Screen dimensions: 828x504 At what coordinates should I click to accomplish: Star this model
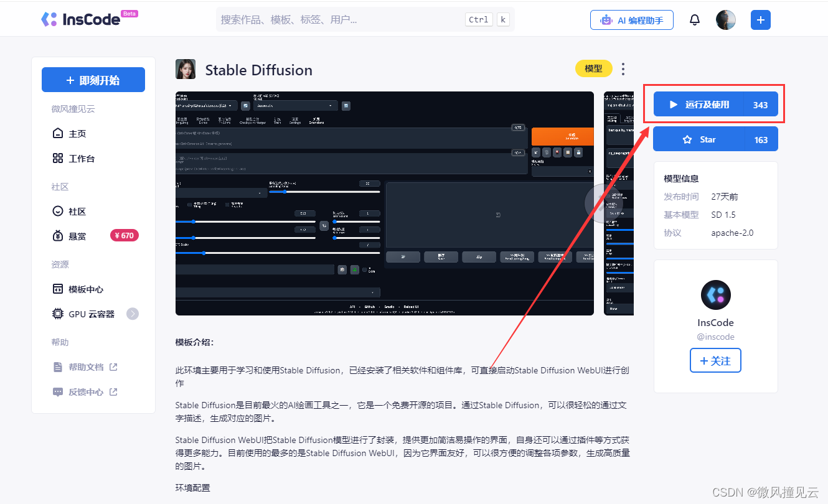click(x=715, y=140)
